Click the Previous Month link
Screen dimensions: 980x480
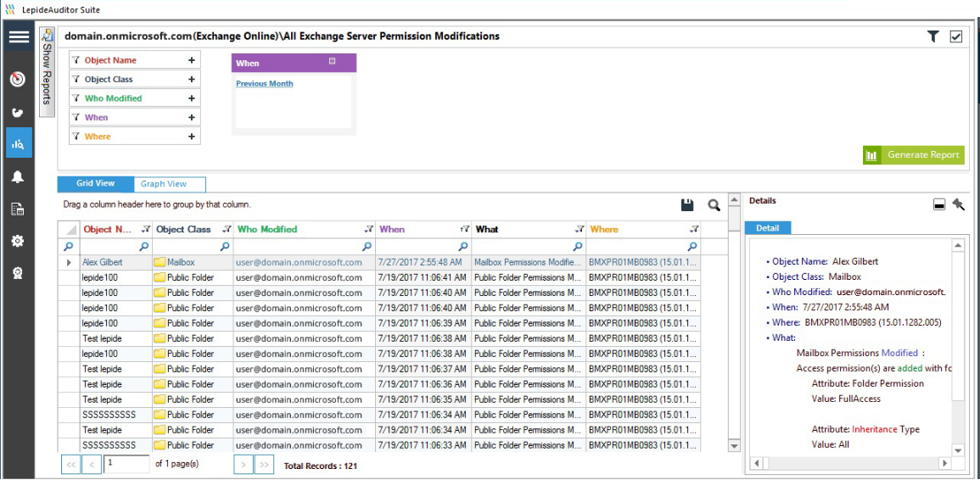(265, 83)
